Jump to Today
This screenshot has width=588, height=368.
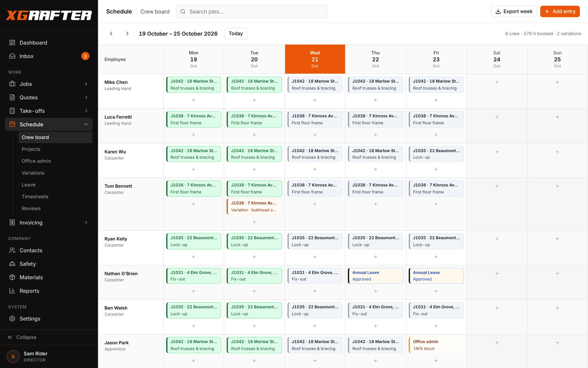point(236,33)
